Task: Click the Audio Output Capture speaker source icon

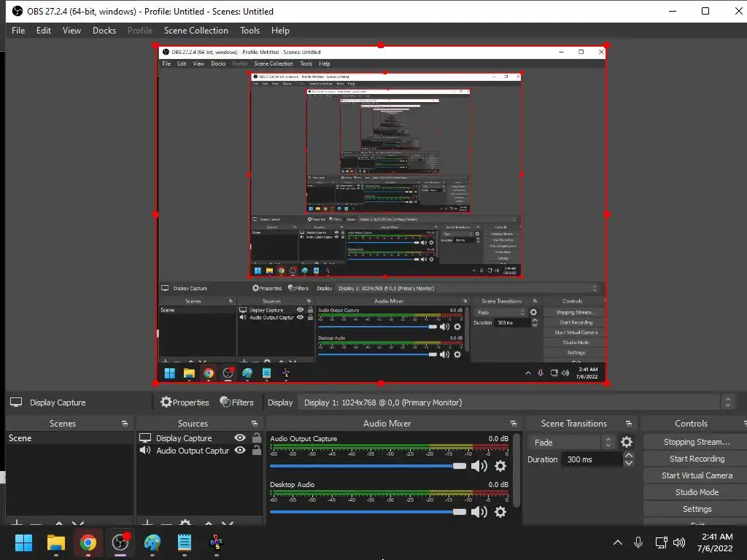Action: pos(145,450)
